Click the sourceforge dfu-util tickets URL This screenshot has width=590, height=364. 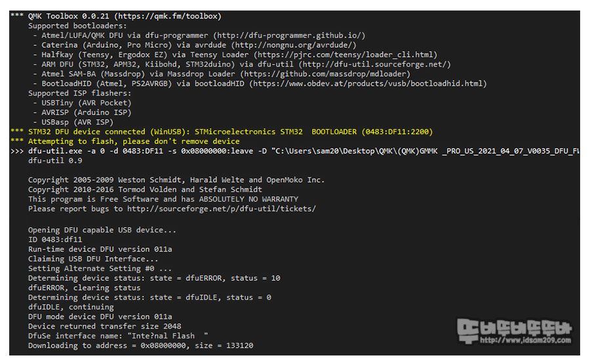[222, 209]
